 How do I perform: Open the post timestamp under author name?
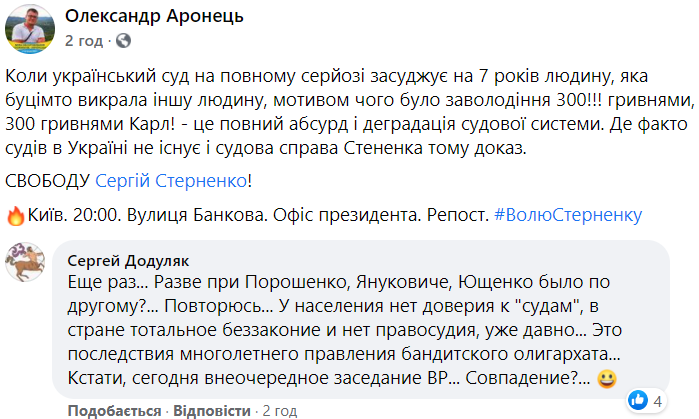click(x=83, y=41)
